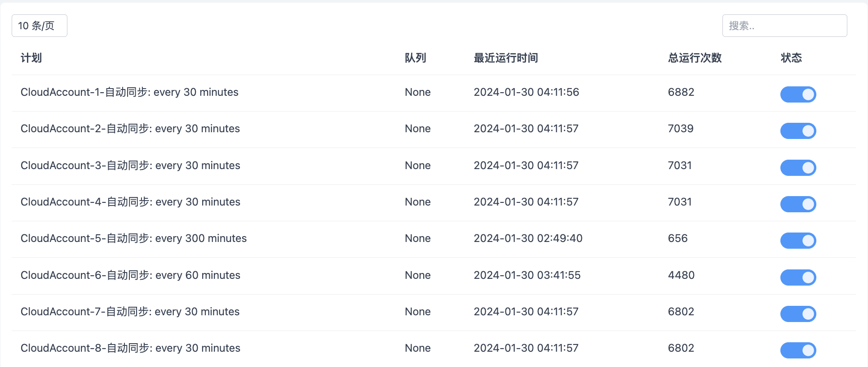The width and height of the screenshot is (868, 367).
Task: Click run count 4480 cell
Action: 681,275
